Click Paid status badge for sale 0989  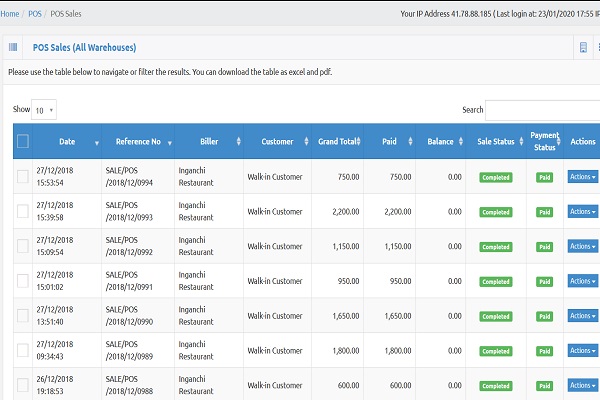[544, 351]
